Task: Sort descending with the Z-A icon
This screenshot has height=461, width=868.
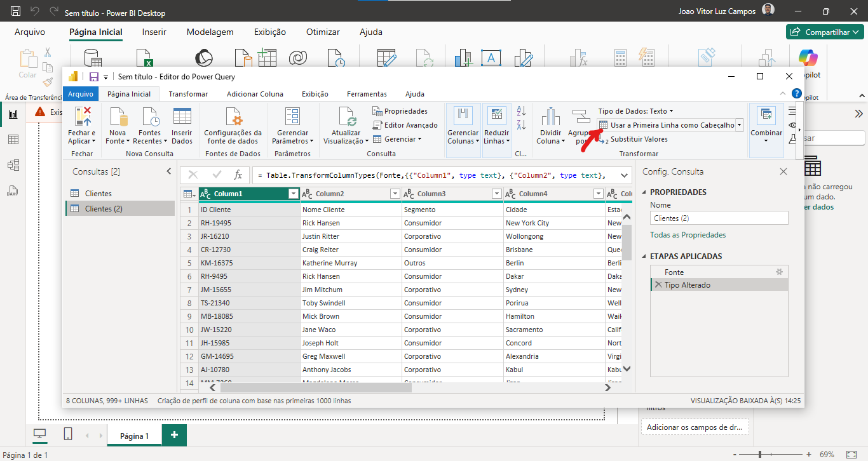Action: click(x=522, y=124)
